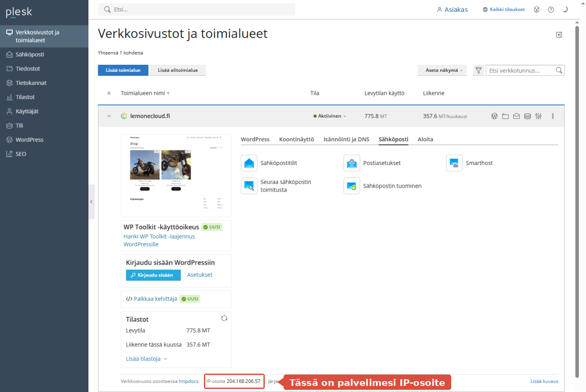
Task: Click the website preview thumbnail
Action: pos(176,176)
